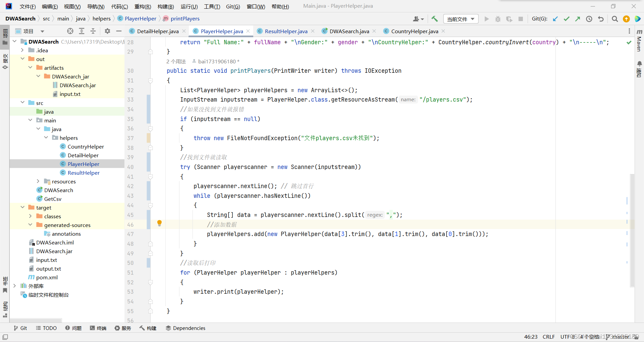Image resolution: width=644 pixels, height=342 pixels.
Task: Toggle tool window bars icon in status corner
Action: click(x=5, y=337)
